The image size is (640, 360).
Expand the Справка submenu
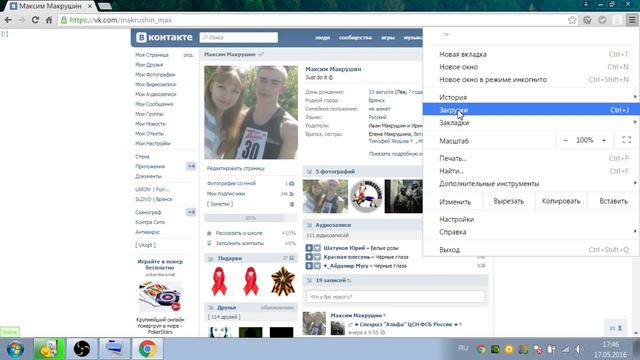coord(531,231)
